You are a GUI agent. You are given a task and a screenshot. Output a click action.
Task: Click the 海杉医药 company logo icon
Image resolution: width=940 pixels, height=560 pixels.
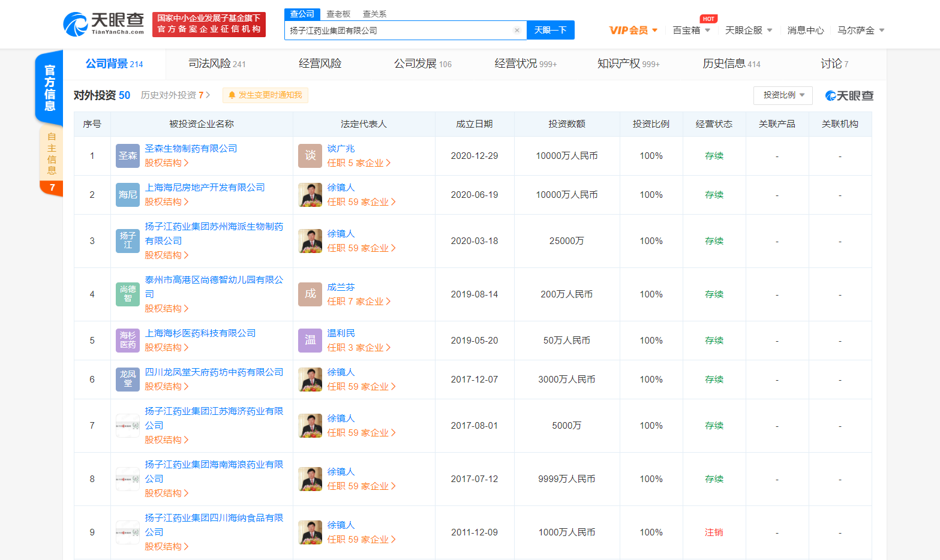pos(128,341)
